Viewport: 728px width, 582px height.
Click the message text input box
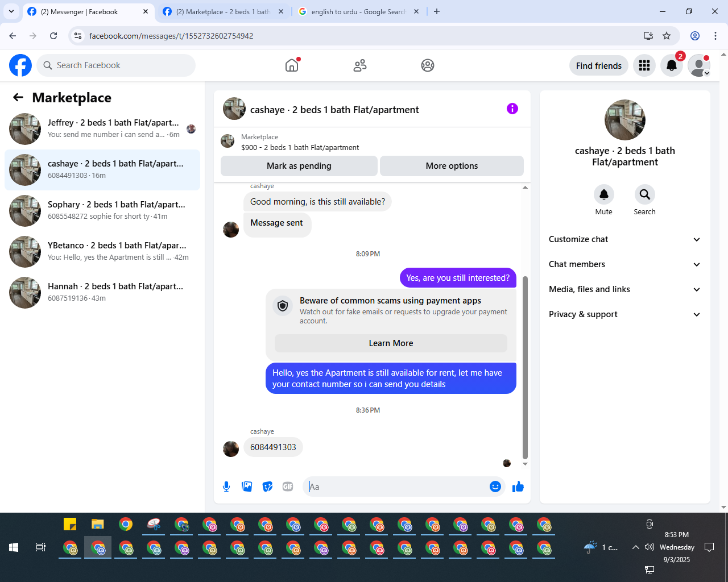click(396, 487)
